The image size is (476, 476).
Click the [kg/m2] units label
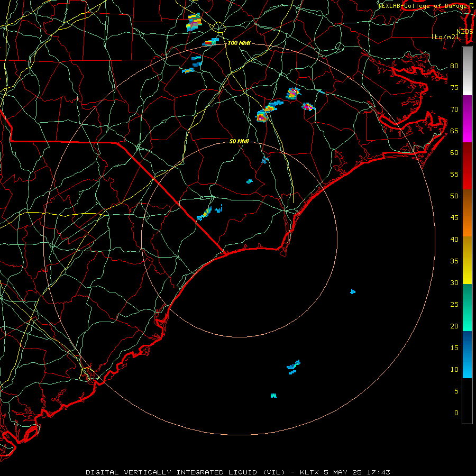[445, 37]
